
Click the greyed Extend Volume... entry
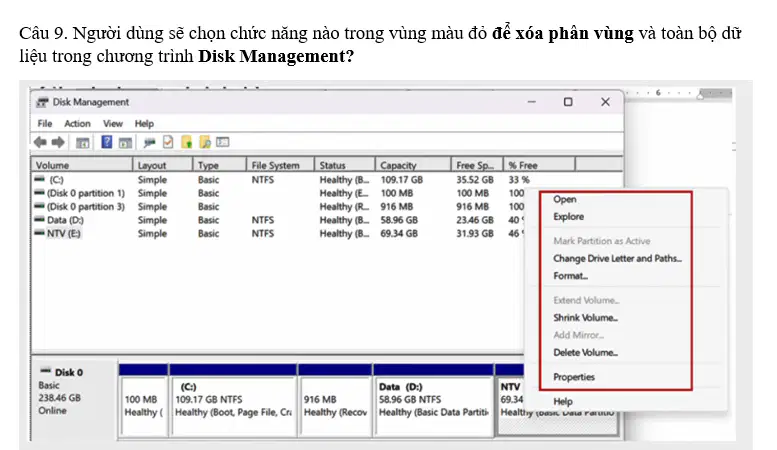click(x=586, y=300)
